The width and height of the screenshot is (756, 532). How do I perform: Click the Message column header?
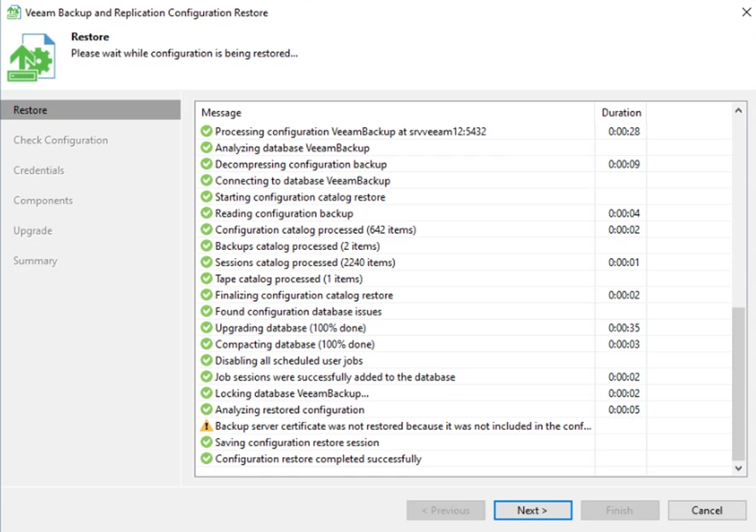tap(221, 113)
